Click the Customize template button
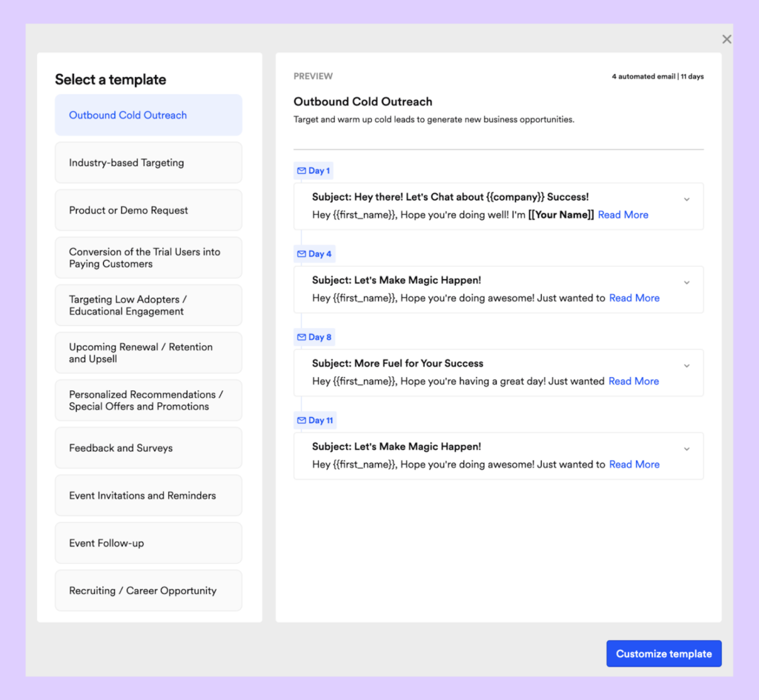 point(663,653)
